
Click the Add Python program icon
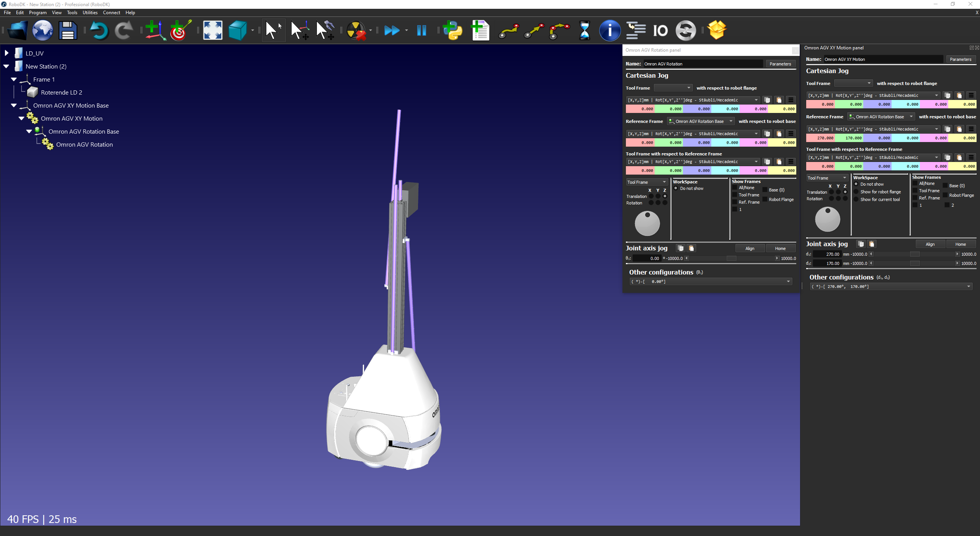[452, 31]
